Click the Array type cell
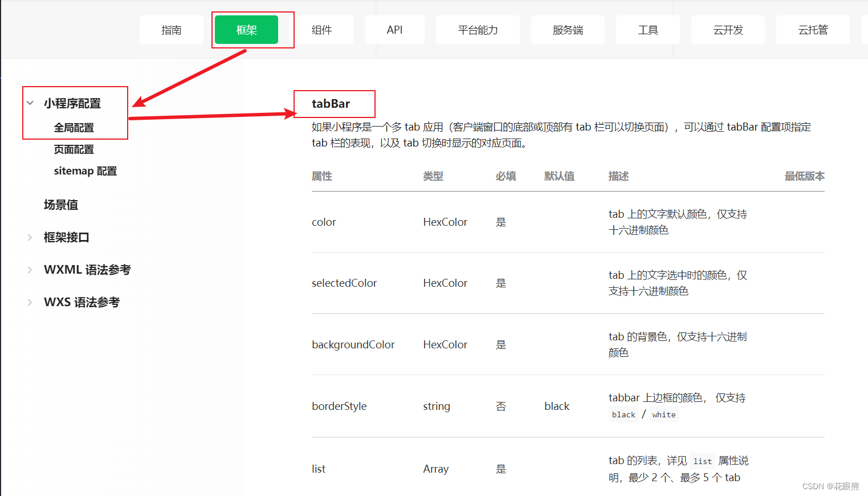Viewport: 868px width, 496px height. click(436, 469)
